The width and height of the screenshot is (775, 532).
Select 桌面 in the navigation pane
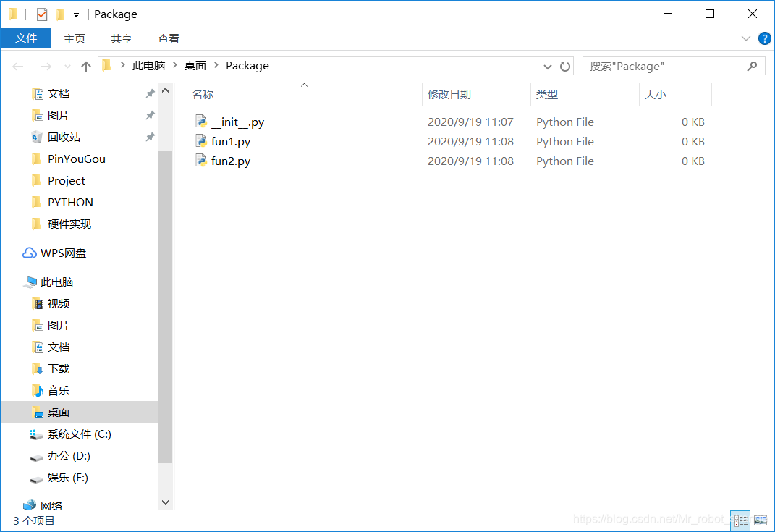click(x=79, y=412)
